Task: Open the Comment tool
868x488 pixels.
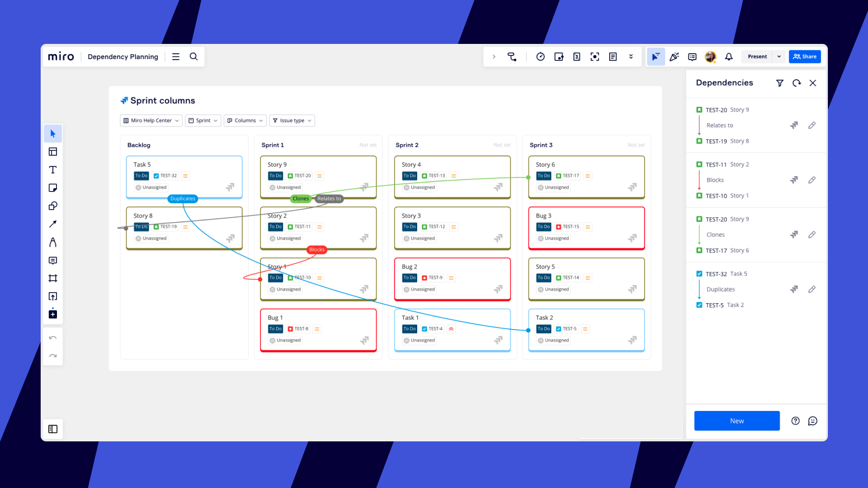Action: (53, 260)
